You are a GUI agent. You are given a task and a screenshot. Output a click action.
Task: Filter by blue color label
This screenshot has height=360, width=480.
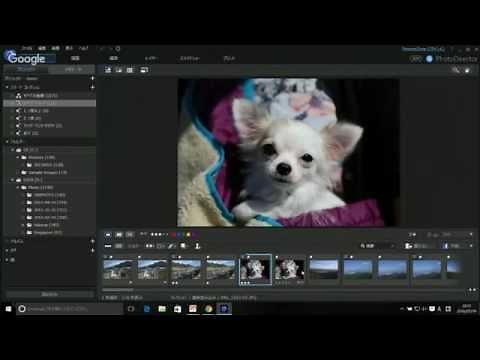pos(179,235)
